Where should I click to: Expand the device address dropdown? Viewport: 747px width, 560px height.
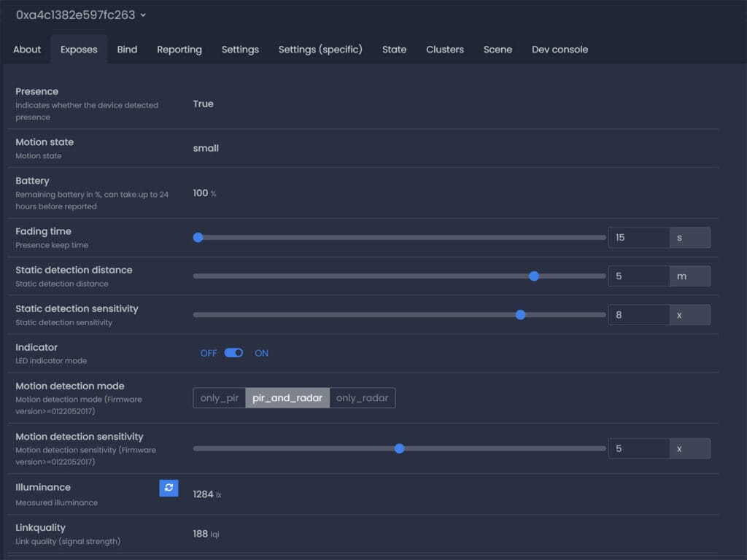coord(143,15)
